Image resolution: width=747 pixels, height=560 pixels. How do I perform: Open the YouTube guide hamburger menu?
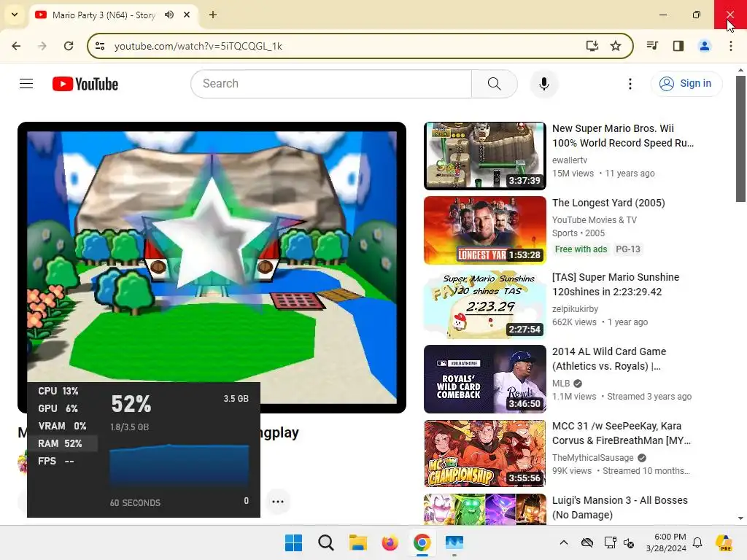click(26, 84)
